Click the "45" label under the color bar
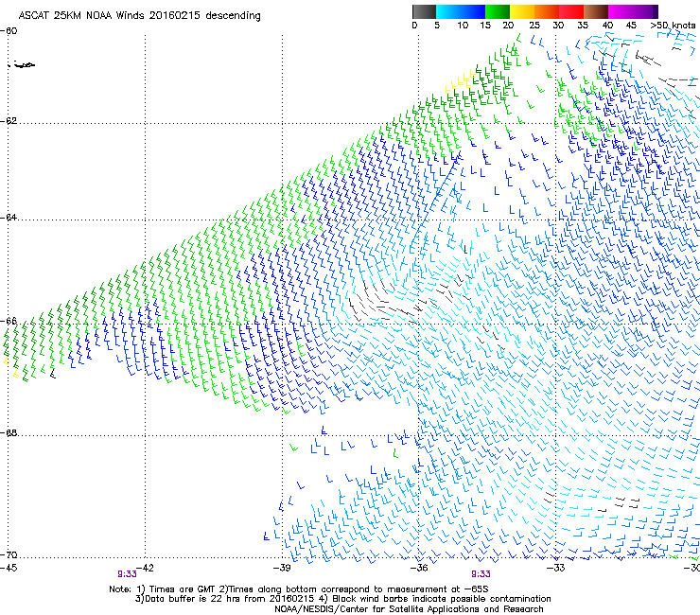The height and width of the screenshot is (615, 700). tap(631, 26)
